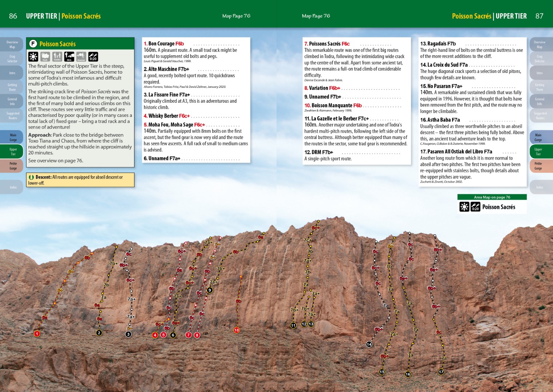Viewport: 553px width, 392px height.
Task: Click the sun icon beside the Area Map label
Action: [x=464, y=207]
